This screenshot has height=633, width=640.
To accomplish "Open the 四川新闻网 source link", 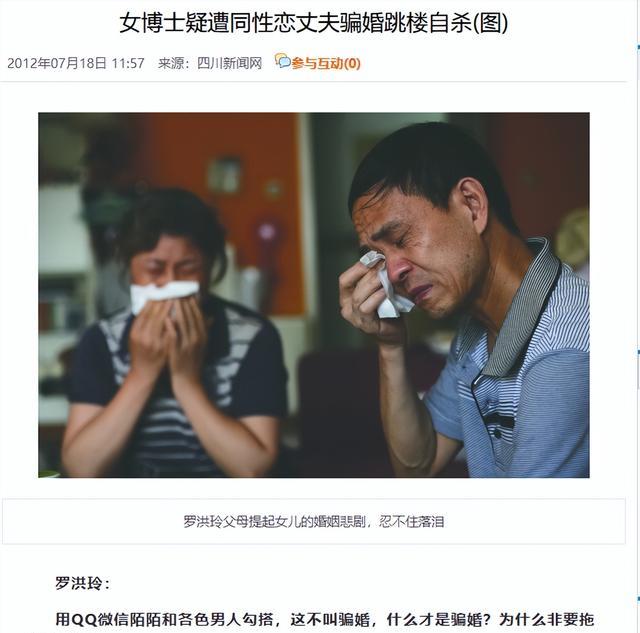I will [x=229, y=63].
